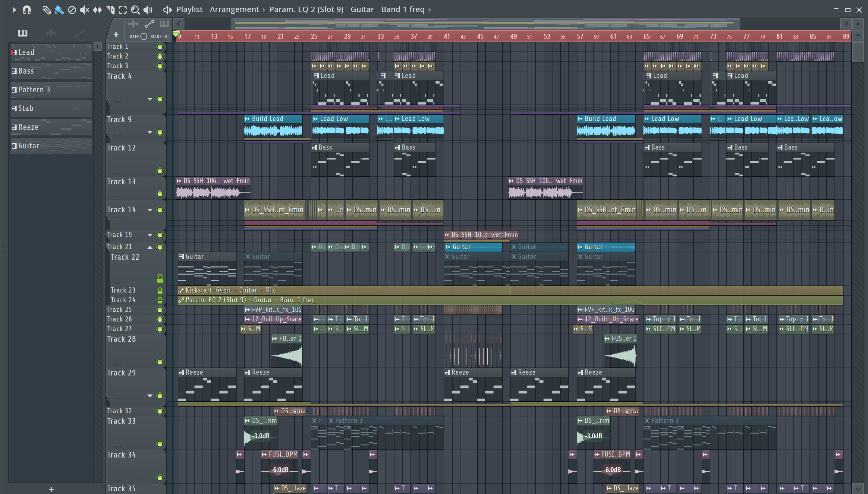The height and width of the screenshot is (494, 868).
Task: Mute Track 28 with its green LED
Action: 160,362
